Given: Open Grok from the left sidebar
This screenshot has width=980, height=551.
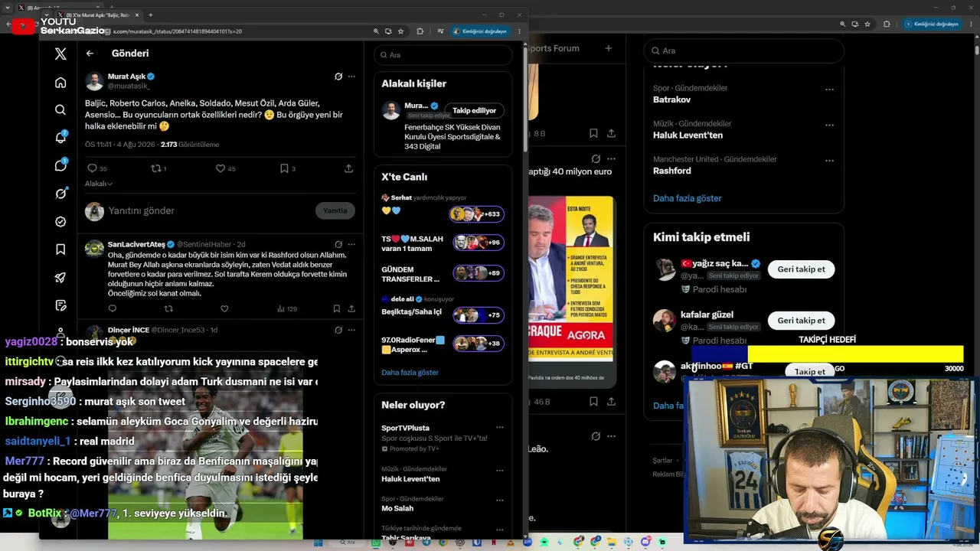Looking at the screenshot, I should click(60, 194).
